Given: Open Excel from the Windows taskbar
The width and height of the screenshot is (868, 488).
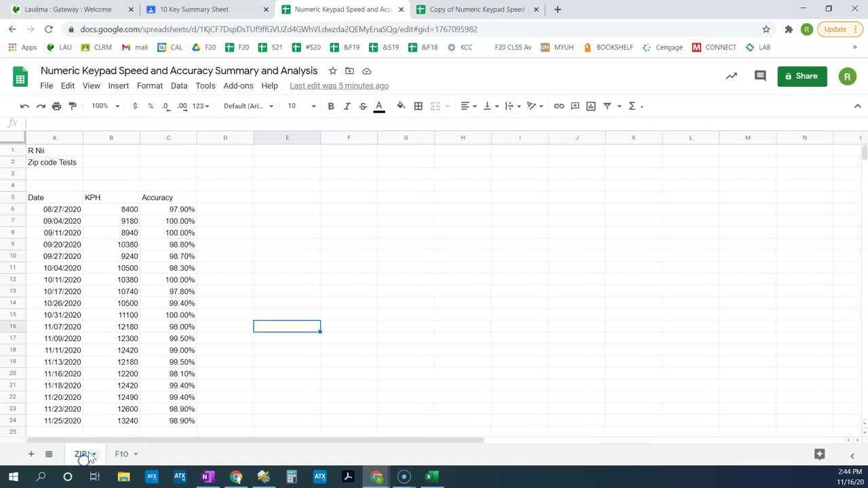Looking at the screenshot, I should (x=432, y=476).
